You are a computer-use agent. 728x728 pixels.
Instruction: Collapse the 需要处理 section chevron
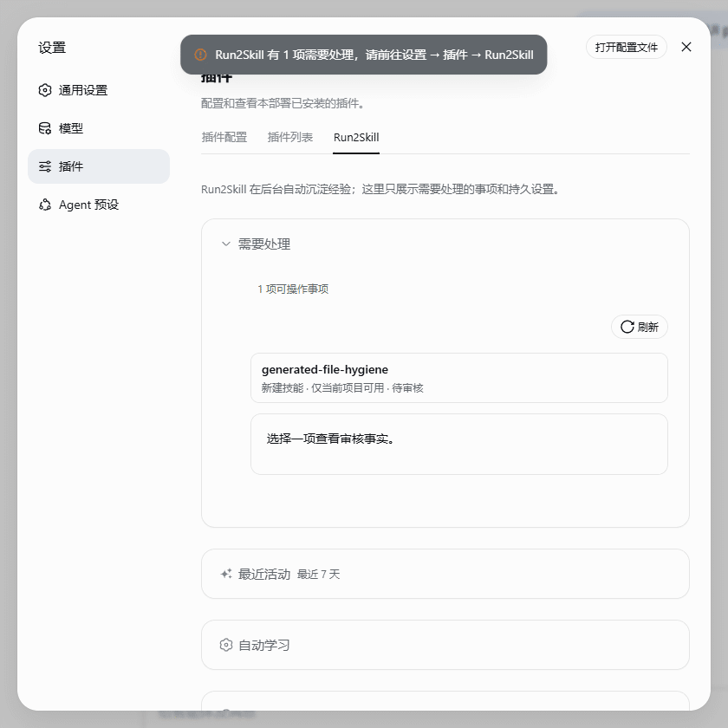[x=226, y=244]
